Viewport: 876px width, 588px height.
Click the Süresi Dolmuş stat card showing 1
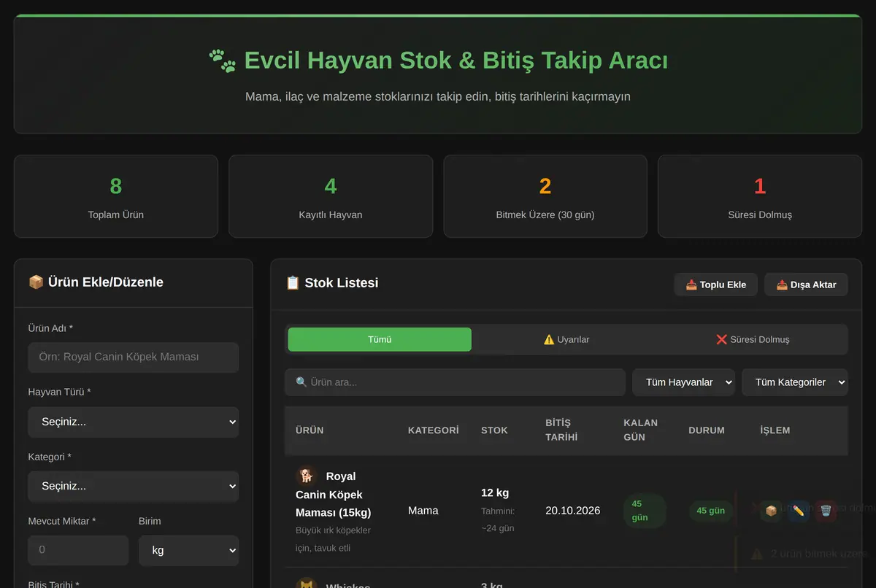(x=760, y=196)
